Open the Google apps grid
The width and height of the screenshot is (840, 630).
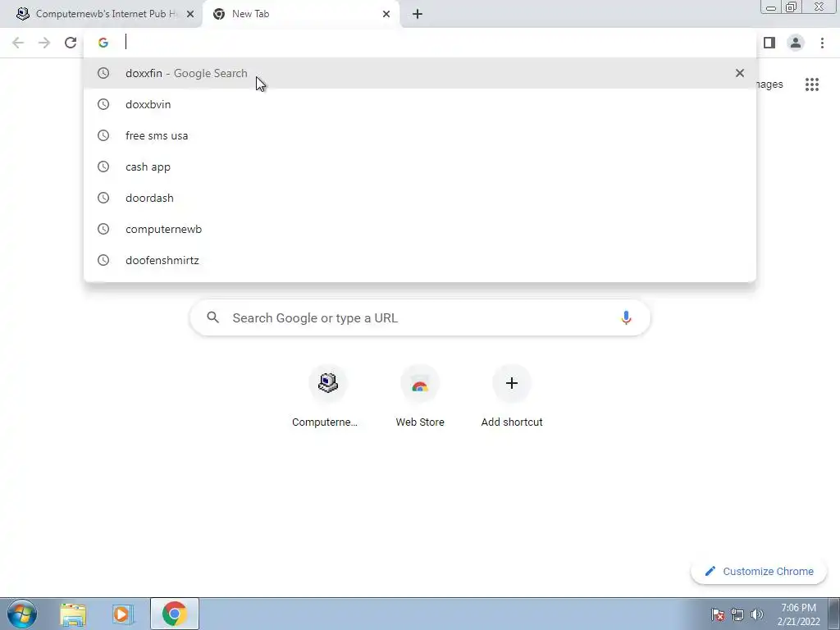pyautogui.click(x=811, y=84)
